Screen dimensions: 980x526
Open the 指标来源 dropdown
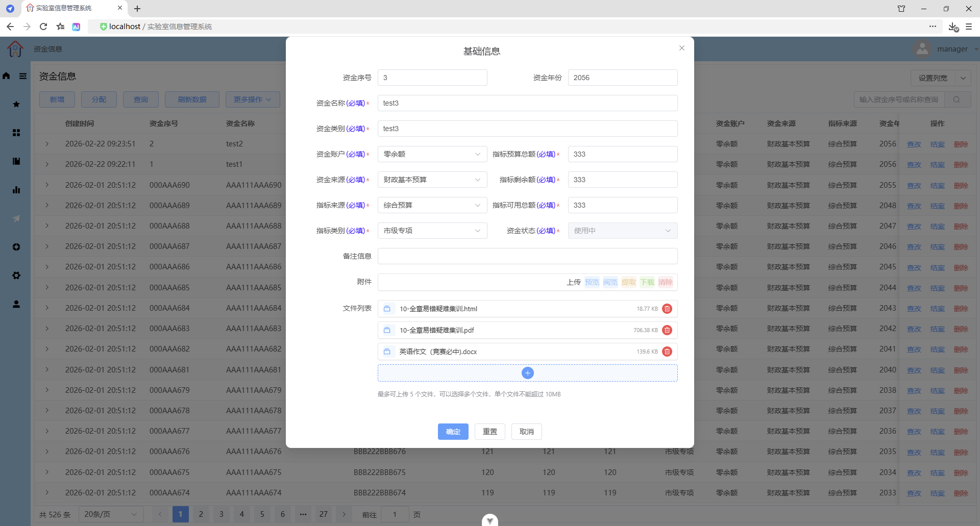[432, 205]
